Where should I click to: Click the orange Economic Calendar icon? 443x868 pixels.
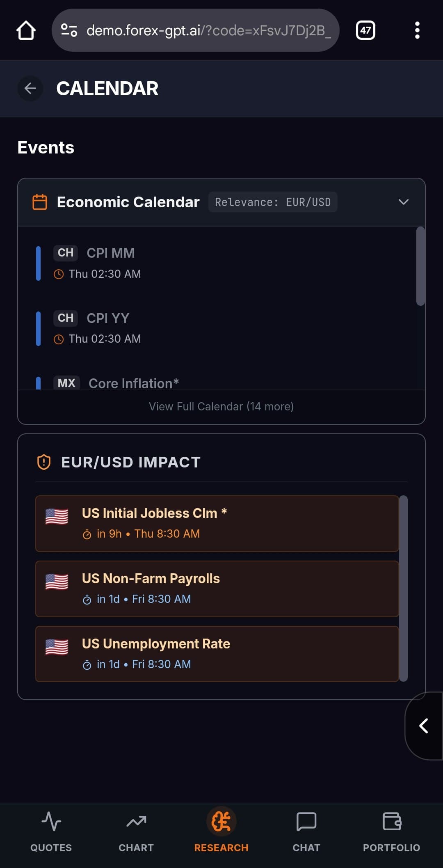pos(40,202)
